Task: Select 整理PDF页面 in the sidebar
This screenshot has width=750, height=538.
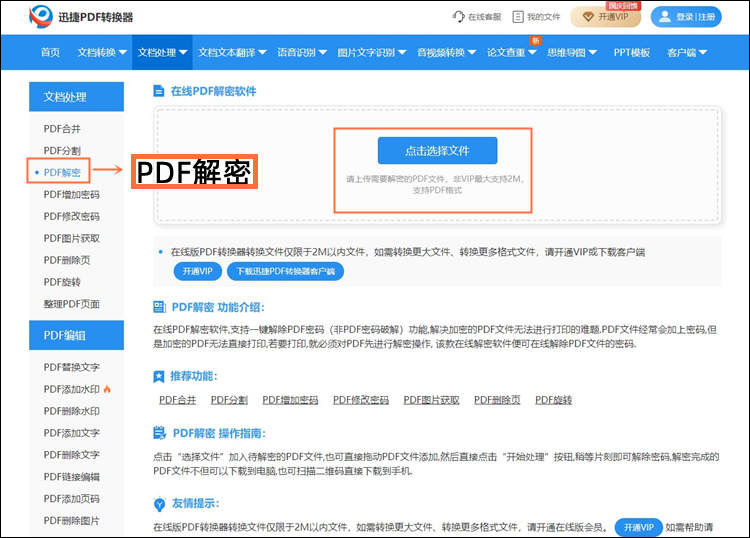Action: pyautogui.click(x=72, y=304)
